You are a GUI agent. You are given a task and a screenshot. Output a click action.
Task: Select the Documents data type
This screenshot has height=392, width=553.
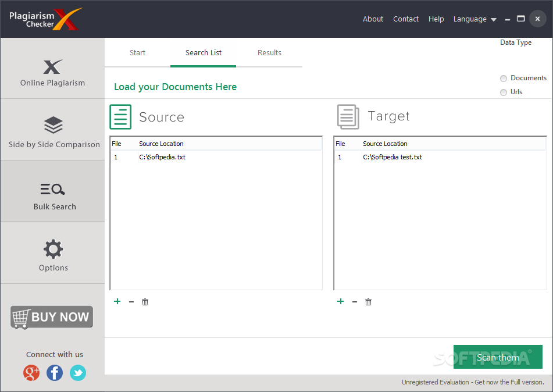(x=524, y=78)
